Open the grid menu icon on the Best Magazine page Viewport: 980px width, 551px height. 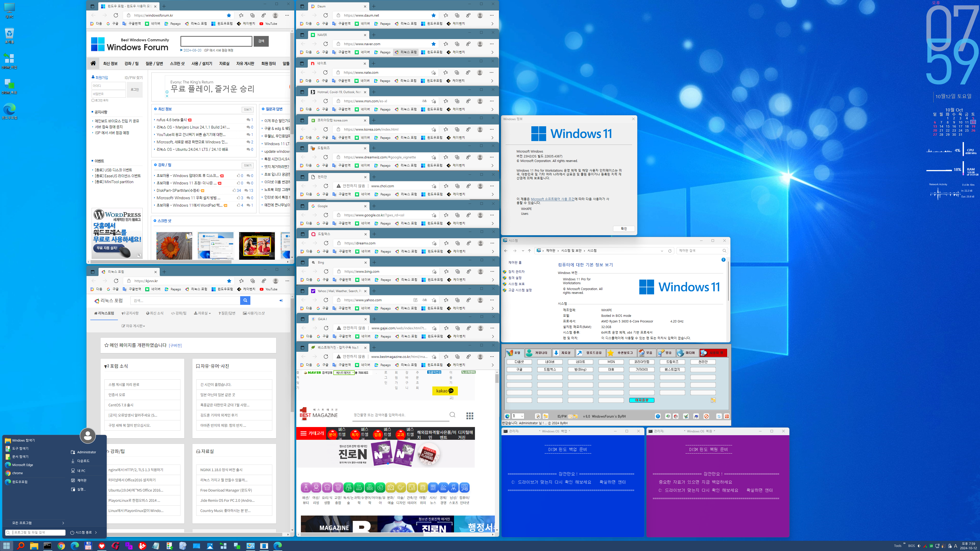(470, 416)
